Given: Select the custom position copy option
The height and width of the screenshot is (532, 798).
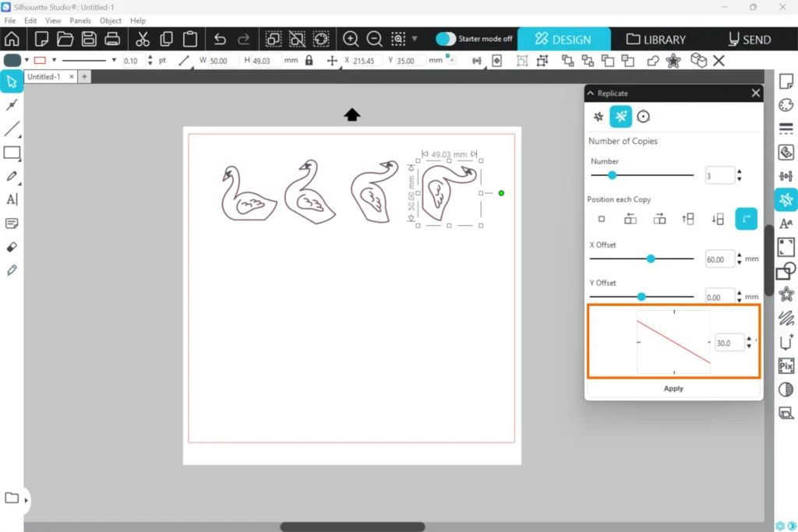Looking at the screenshot, I should [746, 220].
